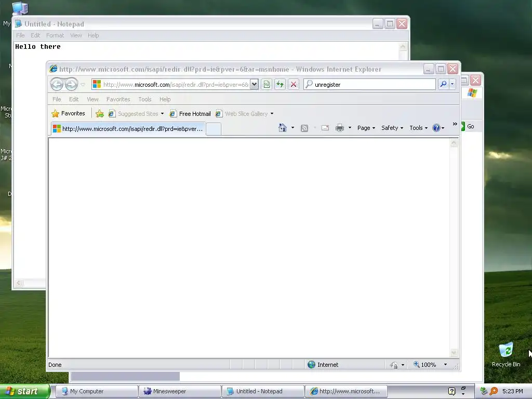Expand the Suggested Sites dropdown arrow
The height and width of the screenshot is (399, 532).
[x=162, y=114]
